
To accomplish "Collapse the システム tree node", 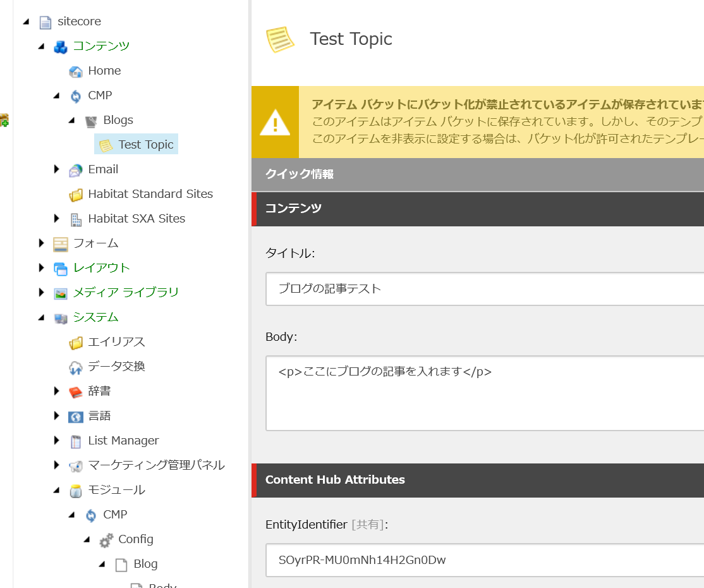I will 41,317.
